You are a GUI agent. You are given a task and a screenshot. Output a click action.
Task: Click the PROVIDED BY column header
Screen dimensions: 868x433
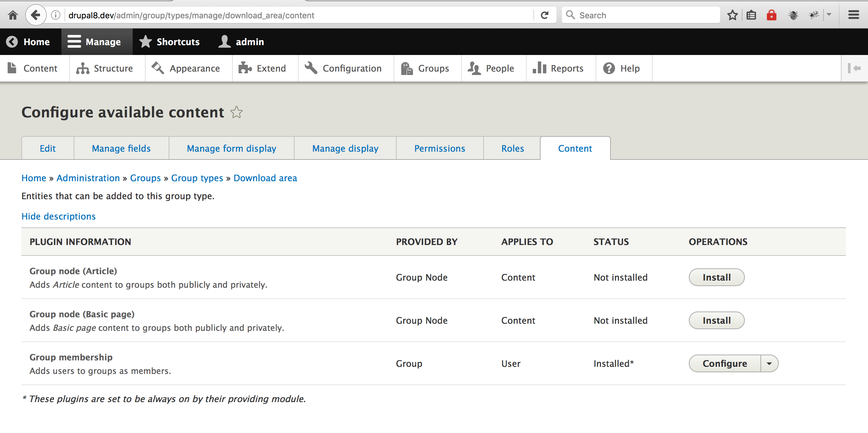(427, 242)
